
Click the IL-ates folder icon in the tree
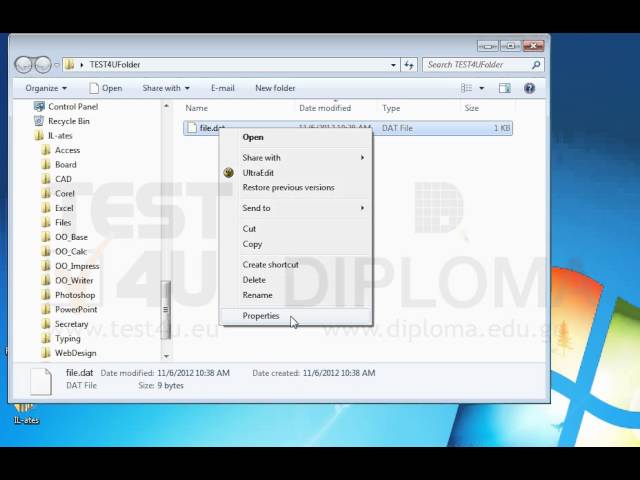tap(39, 136)
